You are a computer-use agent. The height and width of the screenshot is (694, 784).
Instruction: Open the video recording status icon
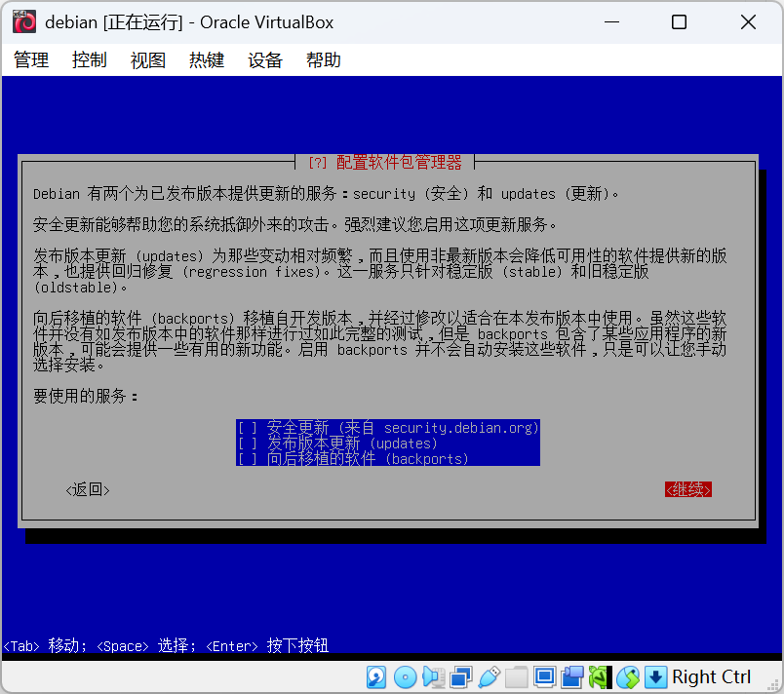pos(572,677)
